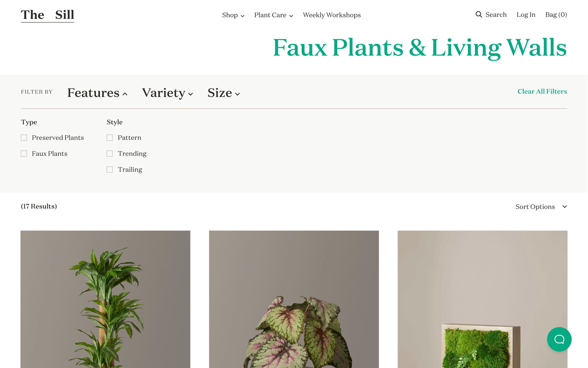This screenshot has height=368, width=588.
Task: Click the Weekly Workshops menu item
Action: (x=331, y=15)
